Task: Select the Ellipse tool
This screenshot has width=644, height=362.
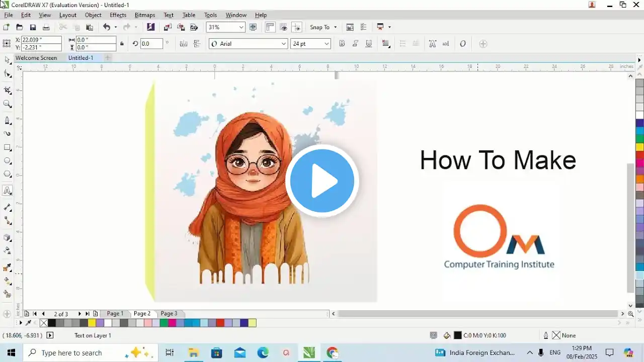Action: click(7, 161)
